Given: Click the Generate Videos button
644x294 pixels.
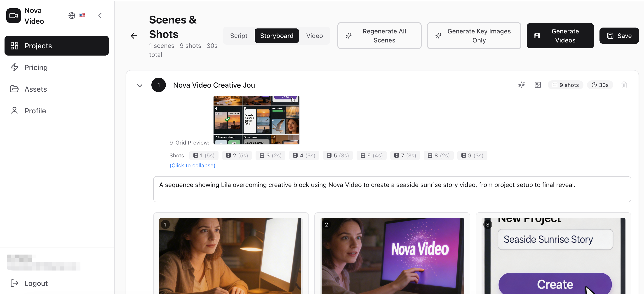Looking at the screenshot, I should (560, 36).
